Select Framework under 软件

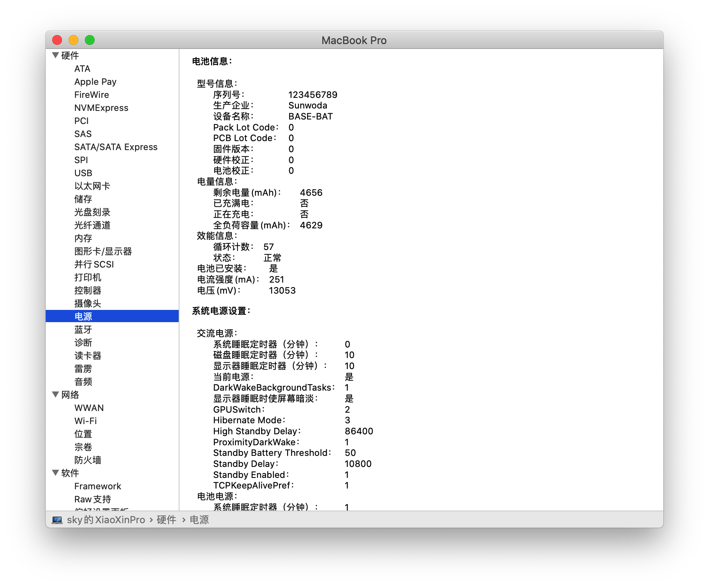[98, 486]
